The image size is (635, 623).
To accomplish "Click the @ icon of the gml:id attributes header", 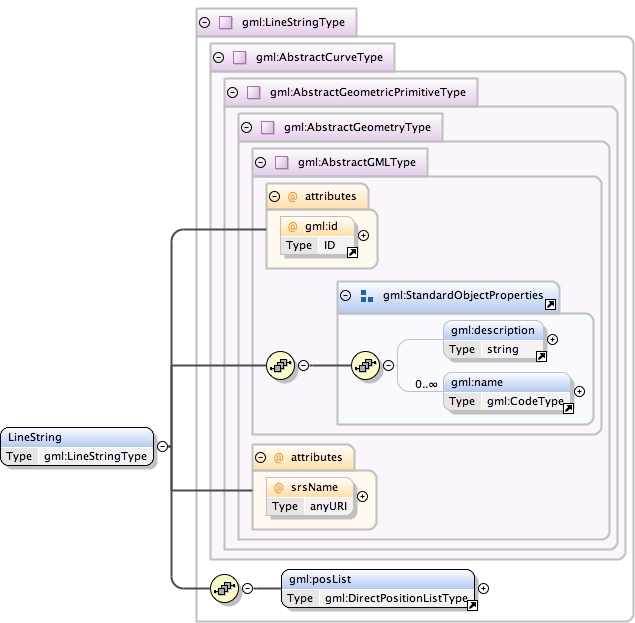I will [x=292, y=197].
